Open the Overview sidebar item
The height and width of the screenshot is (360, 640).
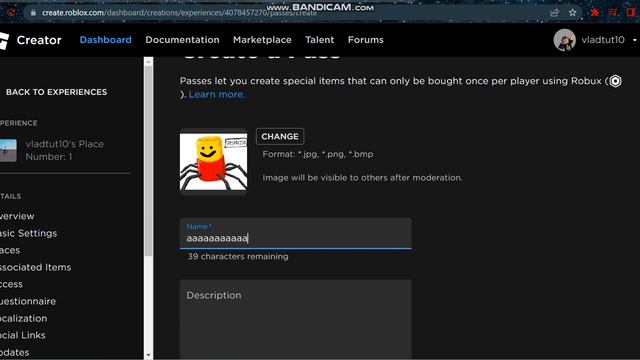[x=17, y=216]
